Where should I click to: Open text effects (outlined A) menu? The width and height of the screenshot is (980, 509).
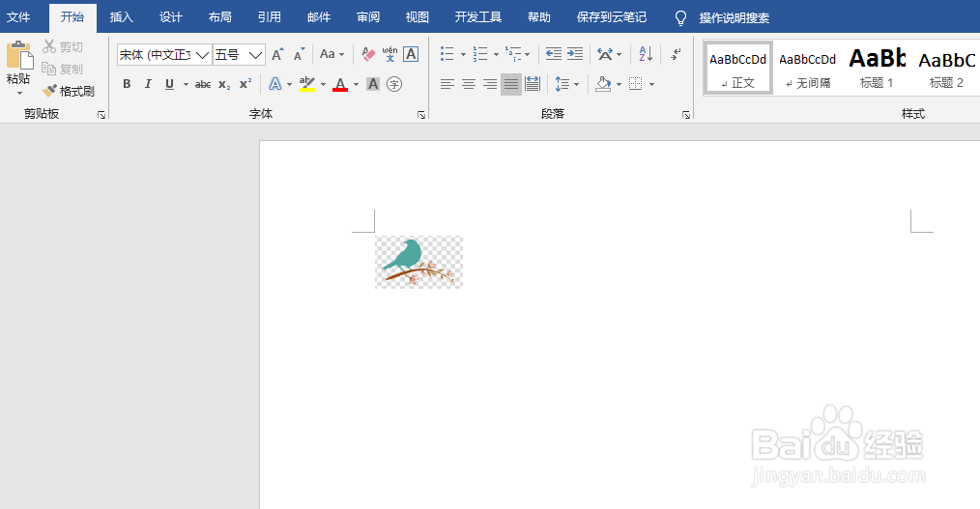[x=275, y=84]
